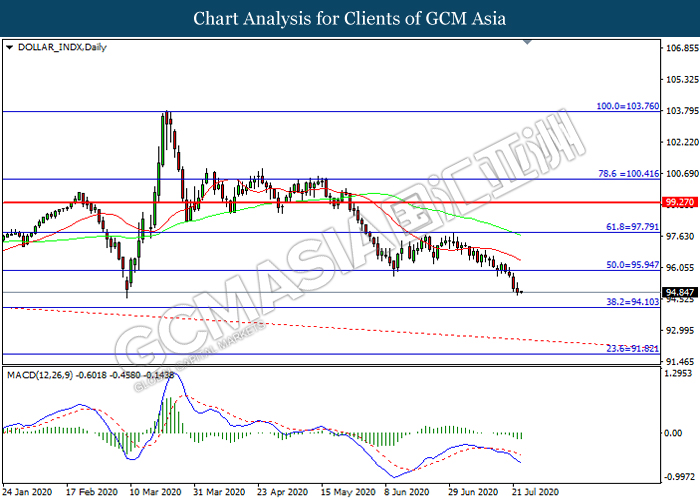Click the candlestick peak near 103.760
The width and height of the screenshot is (700, 500).
click(165, 114)
